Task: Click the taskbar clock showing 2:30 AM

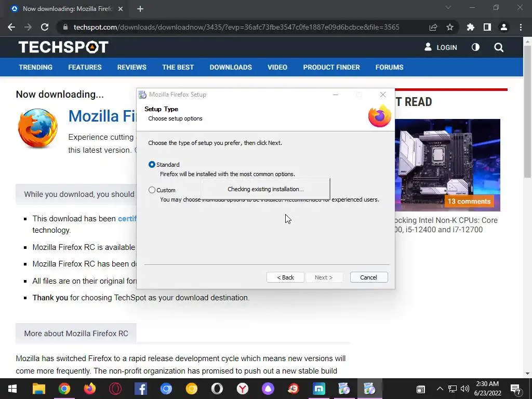Action: (x=487, y=389)
